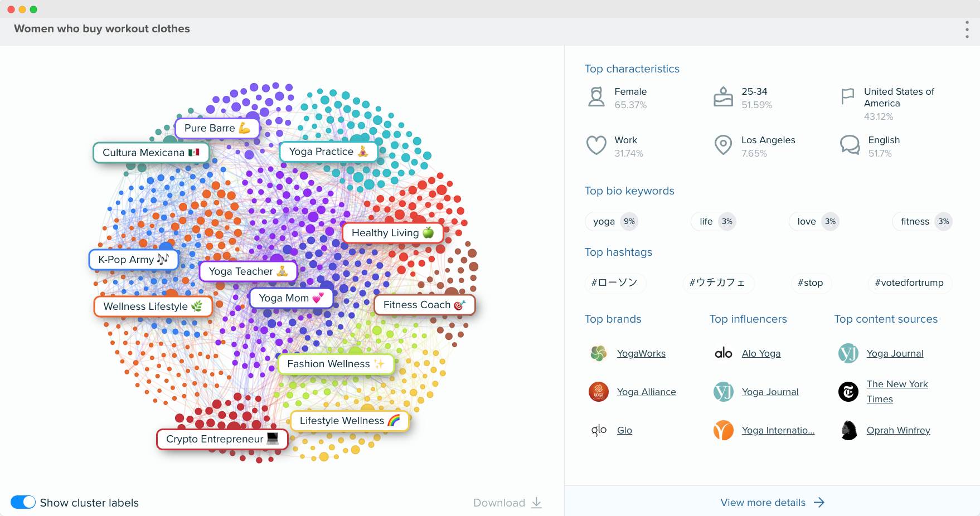The height and width of the screenshot is (516, 980).
Task: Select the #votedfortrump hashtag chip
Action: click(x=909, y=283)
